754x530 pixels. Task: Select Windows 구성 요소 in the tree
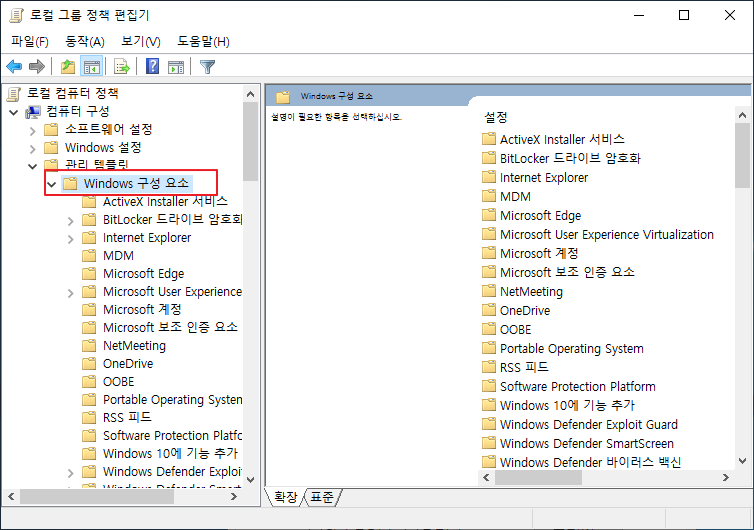137,183
